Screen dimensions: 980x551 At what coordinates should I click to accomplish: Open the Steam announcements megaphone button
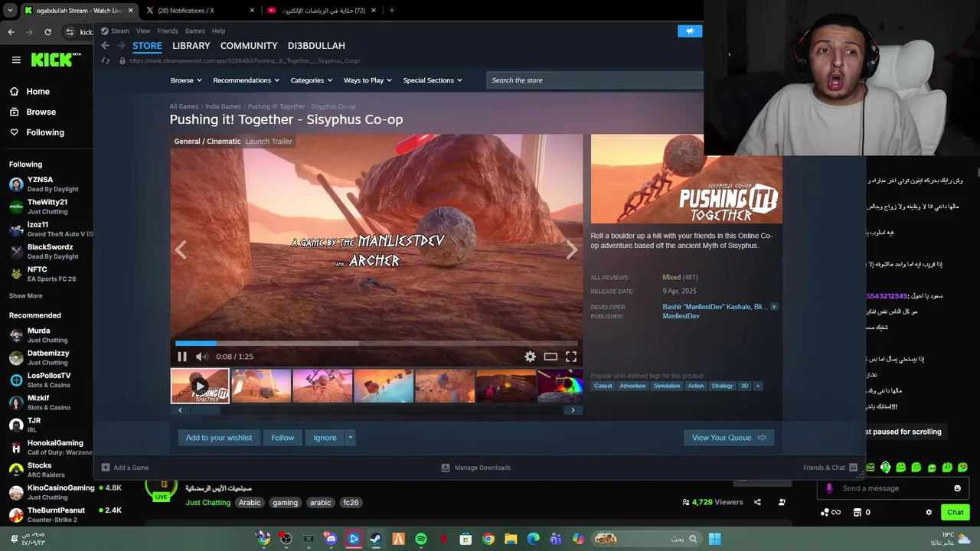tap(690, 31)
